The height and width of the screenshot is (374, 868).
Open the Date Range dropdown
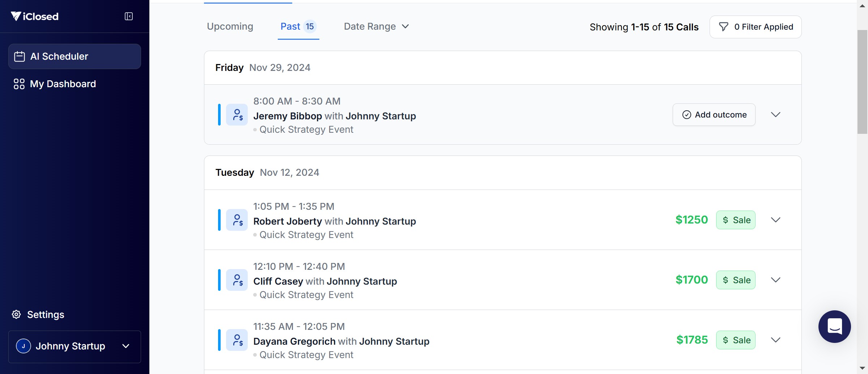376,26
